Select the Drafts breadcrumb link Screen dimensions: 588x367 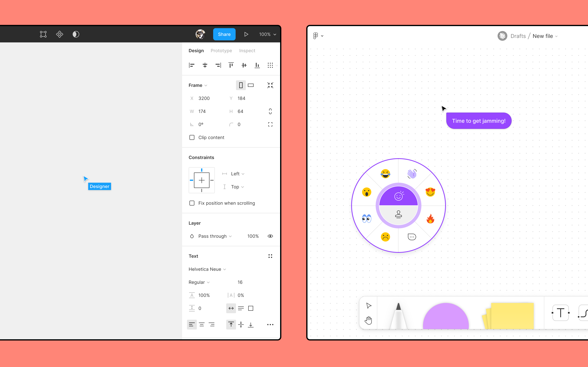(518, 36)
